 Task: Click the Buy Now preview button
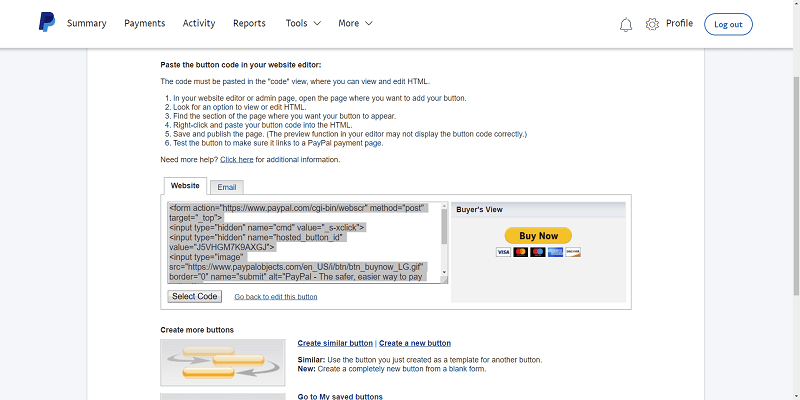[x=538, y=236]
